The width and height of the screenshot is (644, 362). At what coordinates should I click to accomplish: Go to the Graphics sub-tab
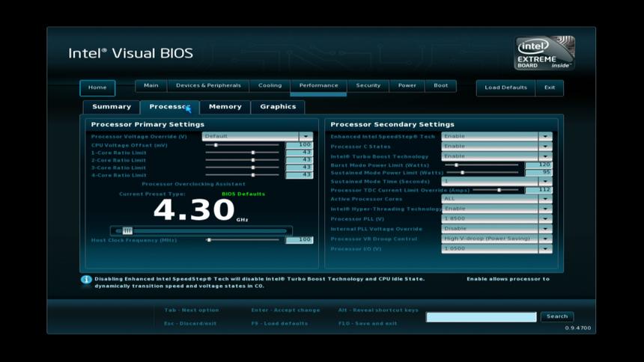(x=278, y=106)
